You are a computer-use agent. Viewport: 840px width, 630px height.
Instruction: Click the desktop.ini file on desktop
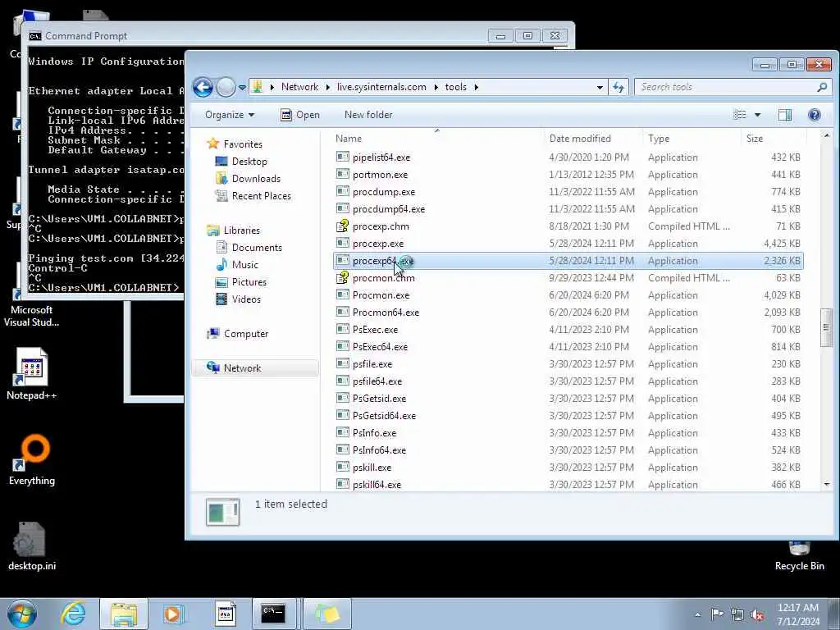pos(32,546)
